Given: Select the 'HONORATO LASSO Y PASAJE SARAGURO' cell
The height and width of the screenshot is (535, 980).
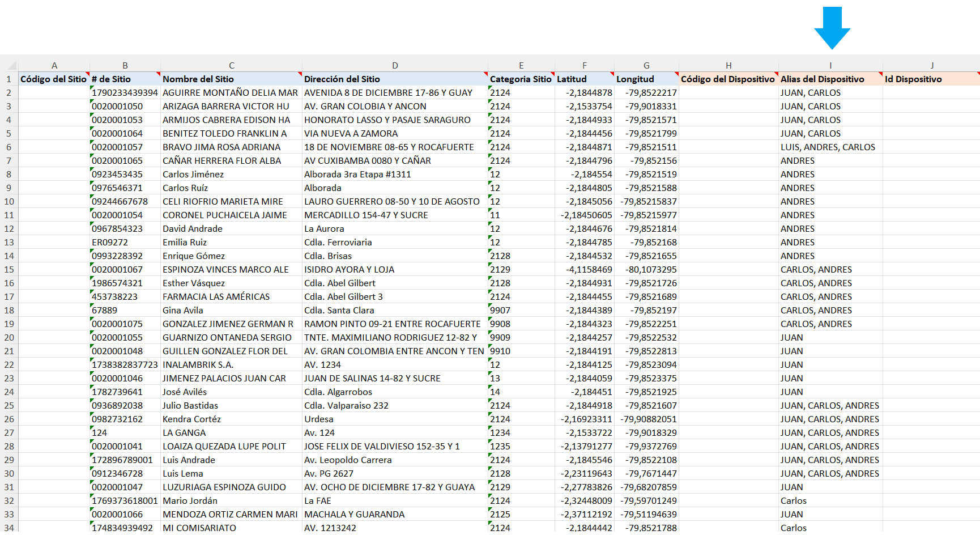Looking at the screenshot, I should (395, 120).
